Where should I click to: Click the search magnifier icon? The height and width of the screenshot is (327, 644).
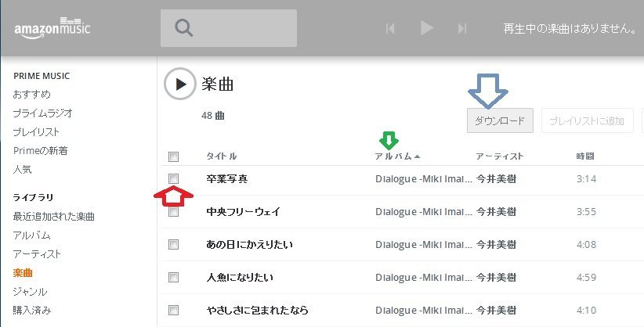pyautogui.click(x=183, y=28)
